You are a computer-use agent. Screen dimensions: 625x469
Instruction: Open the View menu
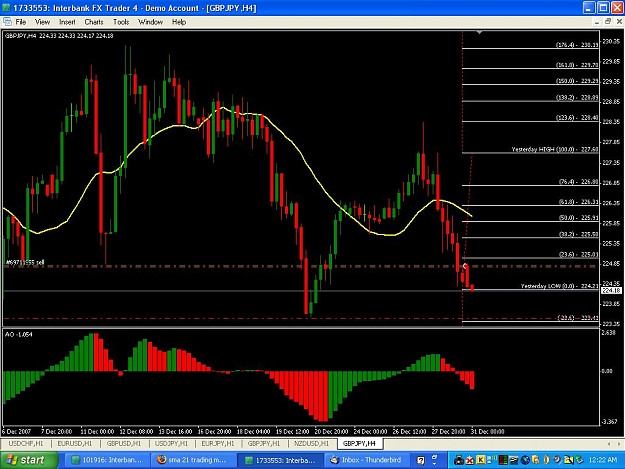point(42,22)
